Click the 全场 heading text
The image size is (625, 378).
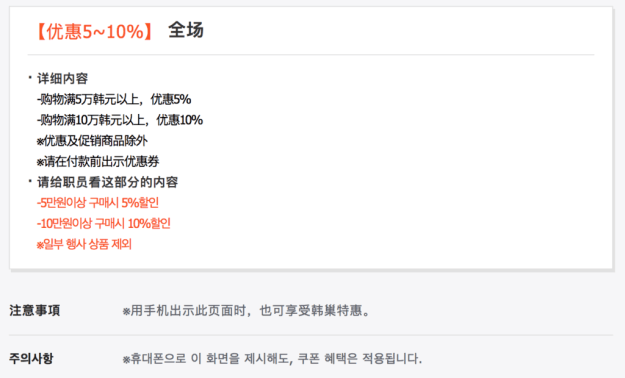pos(186,30)
